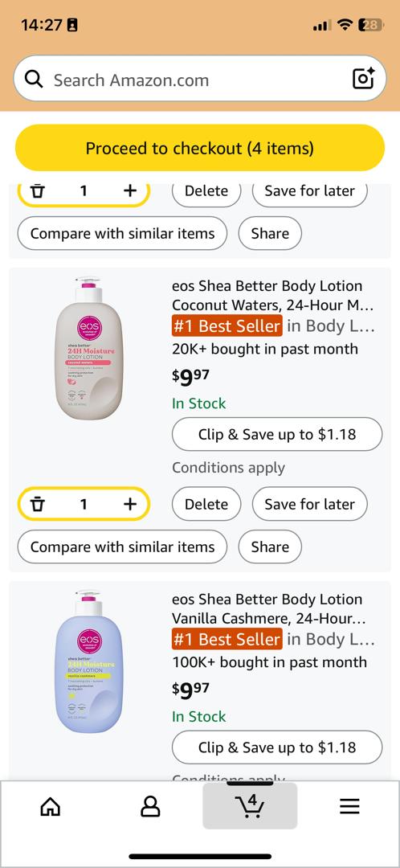
Task: Open the hamburger menu tab
Action: pos(349,806)
